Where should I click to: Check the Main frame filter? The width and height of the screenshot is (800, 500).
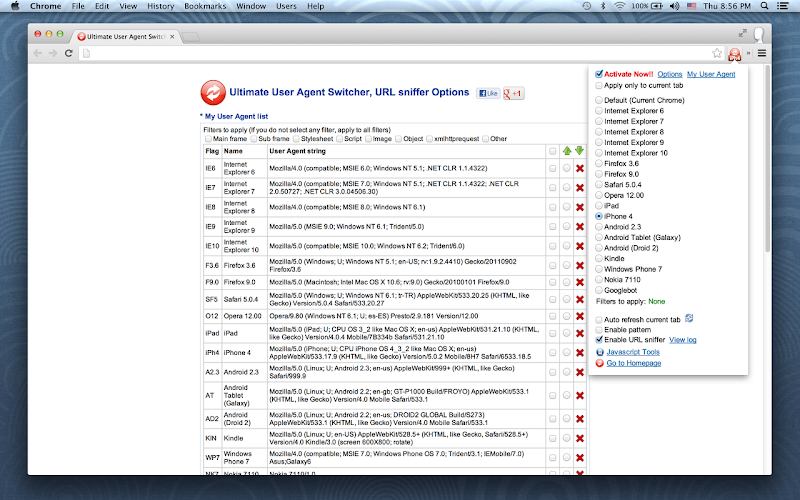[208, 139]
